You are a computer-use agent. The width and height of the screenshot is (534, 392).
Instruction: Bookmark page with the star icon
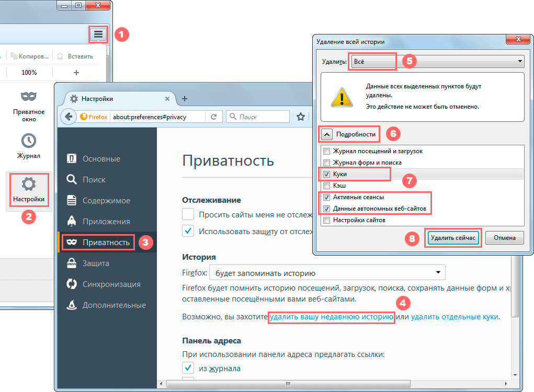click(x=300, y=117)
